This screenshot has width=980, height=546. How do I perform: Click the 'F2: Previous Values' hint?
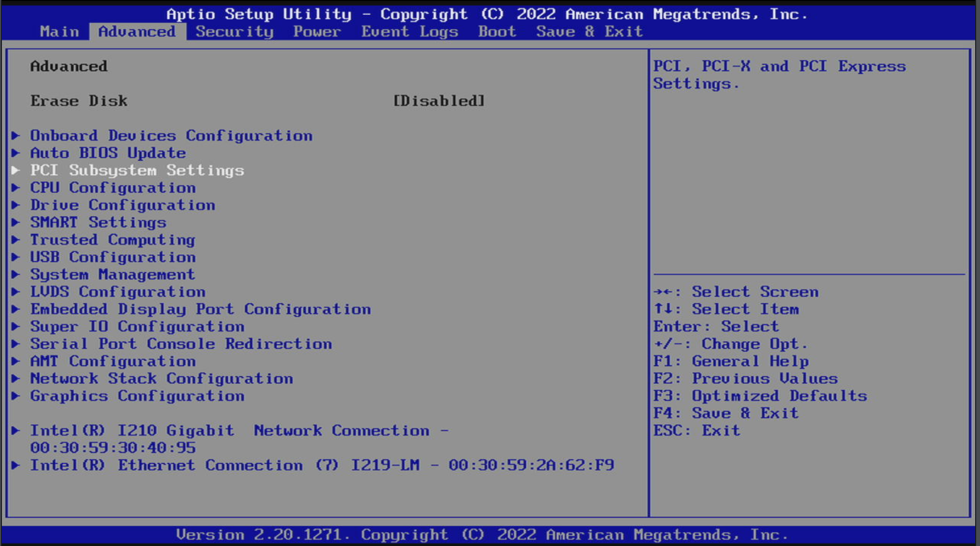click(746, 379)
